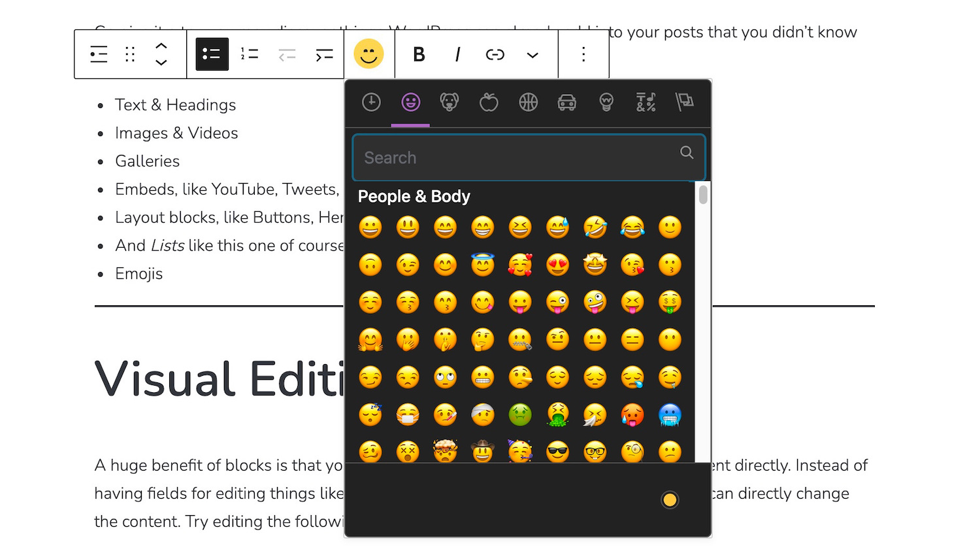This screenshot has width=980, height=553.
Task: Move block down with down chevron
Action: [x=161, y=63]
